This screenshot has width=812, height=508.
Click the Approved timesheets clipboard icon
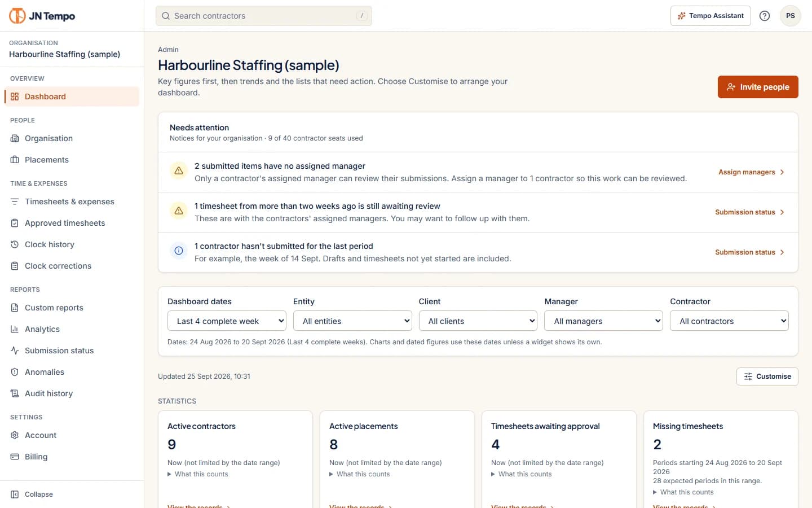pyautogui.click(x=15, y=223)
